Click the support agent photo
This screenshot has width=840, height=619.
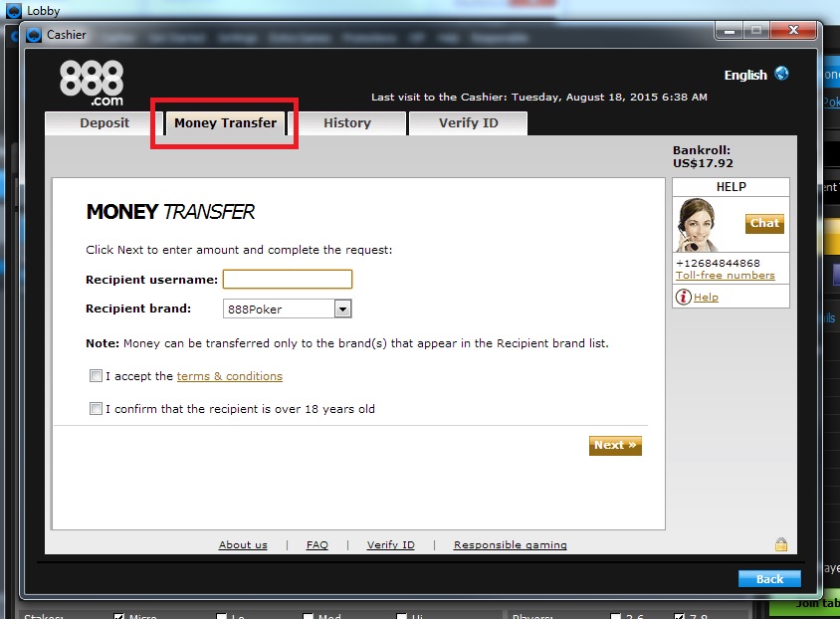tap(697, 225)
